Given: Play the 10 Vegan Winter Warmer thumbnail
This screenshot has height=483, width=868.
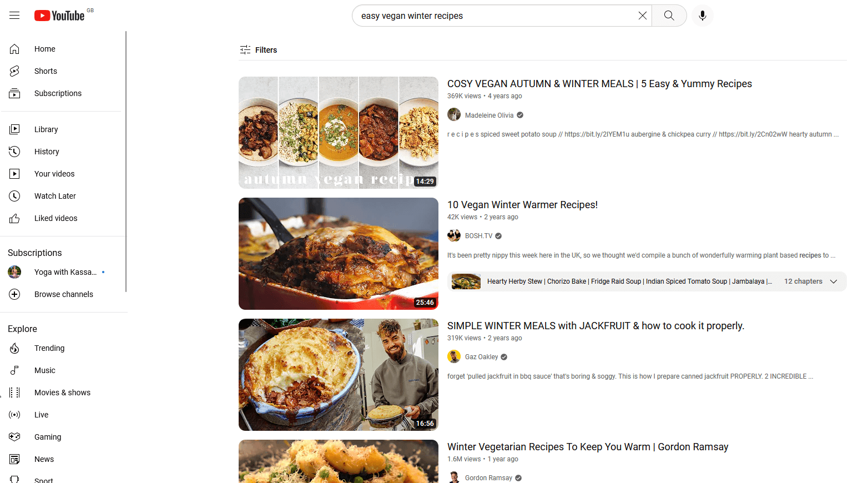Looking at the screenshot, I should click(x=339, y=254).
